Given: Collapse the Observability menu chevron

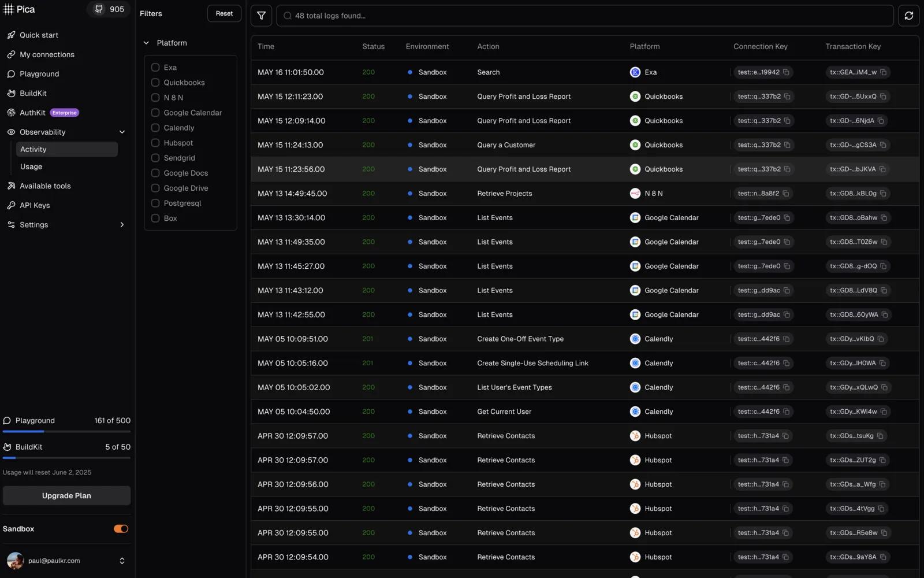Looking at the screenshot, I should click(122, 132).
